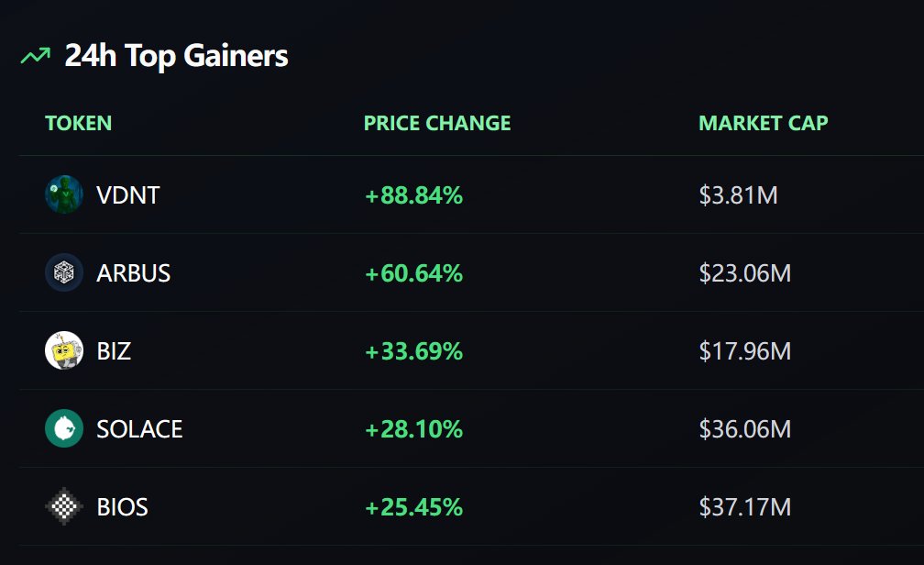The image size is (924, 565).
Task: Select the BIZ token label
Action: [114, 351]
